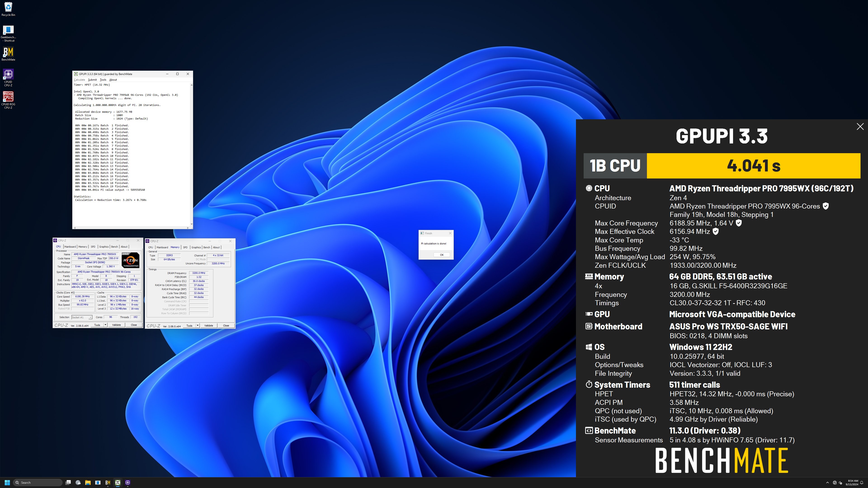Screen dimensions: 868x488
Task: Close the Finish dialog with its X
Action: pos(450,233)
